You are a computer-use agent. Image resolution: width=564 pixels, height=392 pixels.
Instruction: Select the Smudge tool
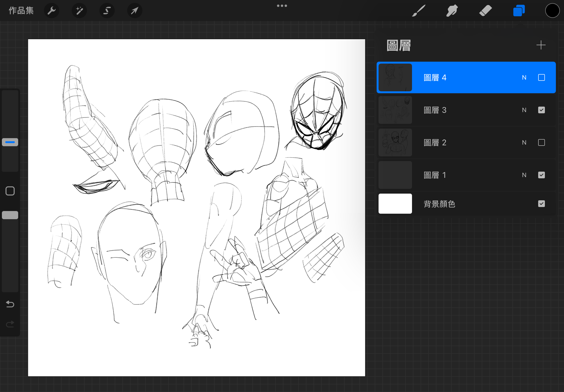[x=452, y=11]
